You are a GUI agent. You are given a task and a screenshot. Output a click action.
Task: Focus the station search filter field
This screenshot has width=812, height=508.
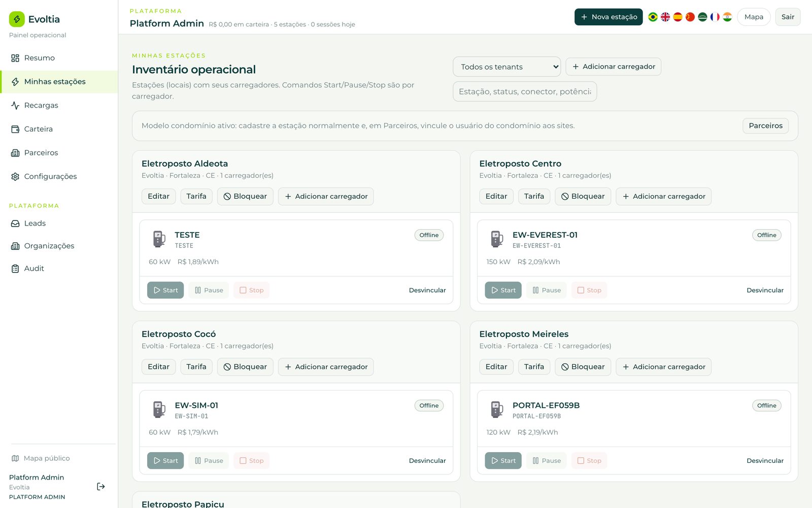[525, 91]
